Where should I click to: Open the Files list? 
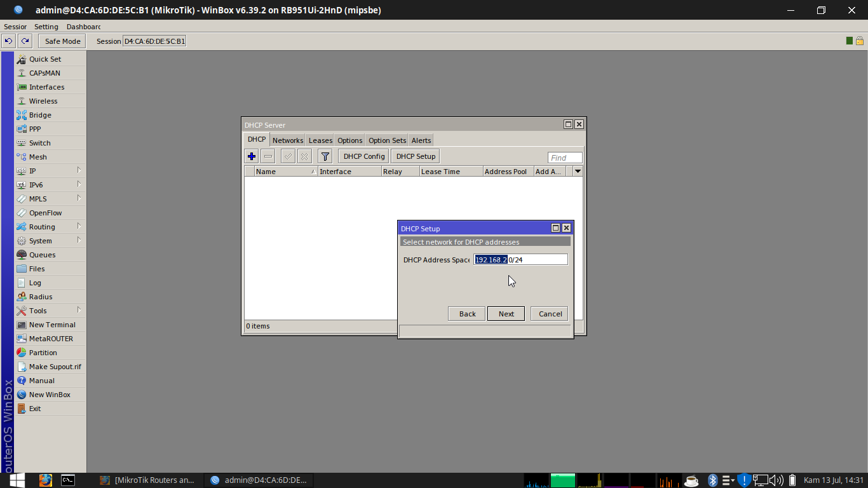[50, 269]
